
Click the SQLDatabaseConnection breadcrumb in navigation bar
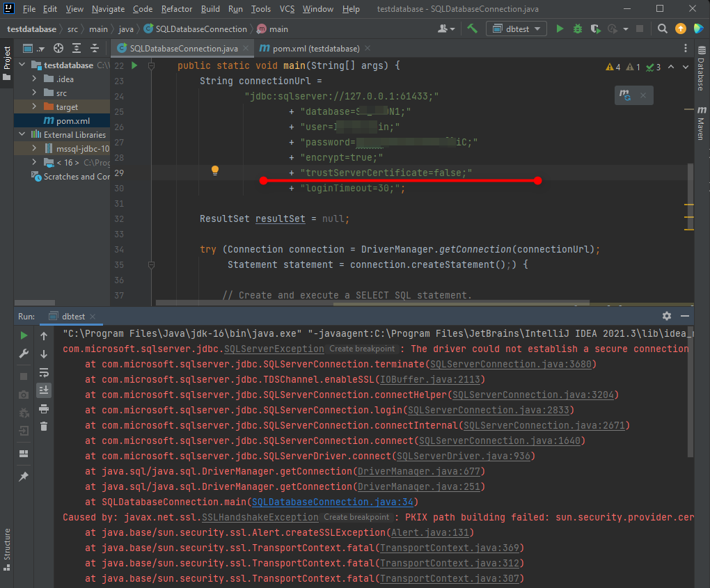coord(196,29)
